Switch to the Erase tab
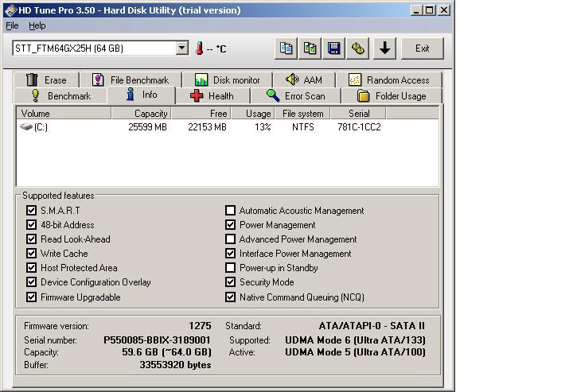This screenshot has height=392, width=573. (x=46, y=80)
